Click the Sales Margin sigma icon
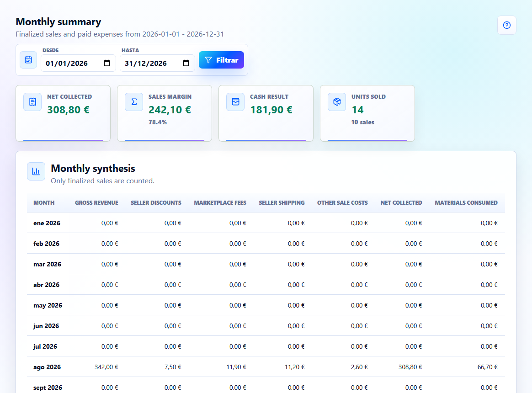This screenshot has height=393, width=532. [x=134, y=102]
